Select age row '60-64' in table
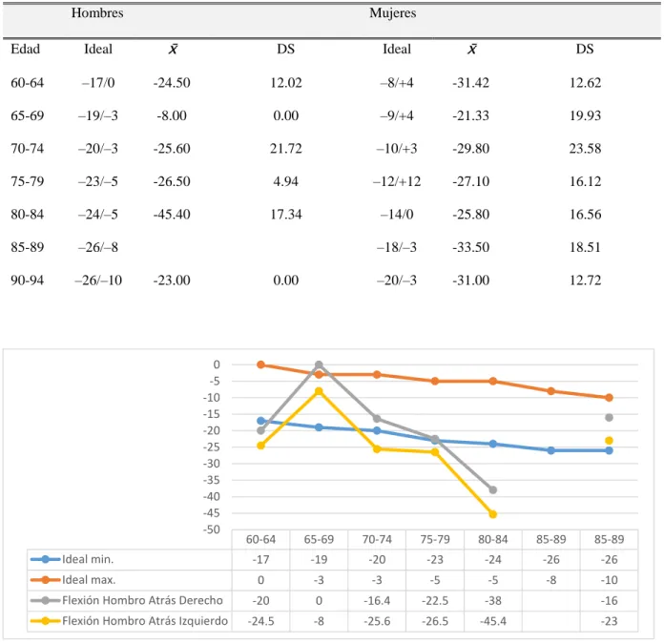This screenshot has height=644, width=664. 27,83
